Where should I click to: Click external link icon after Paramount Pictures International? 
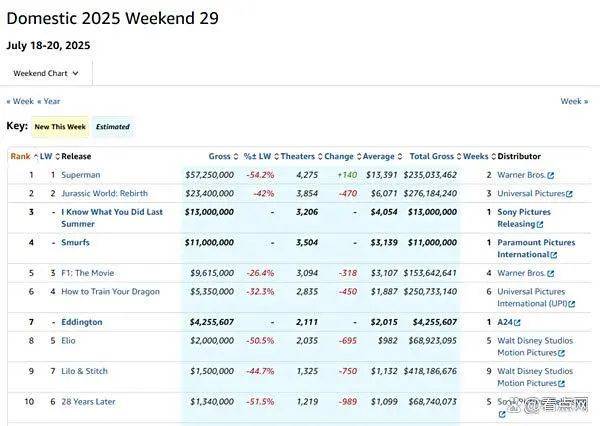(554, 255)
